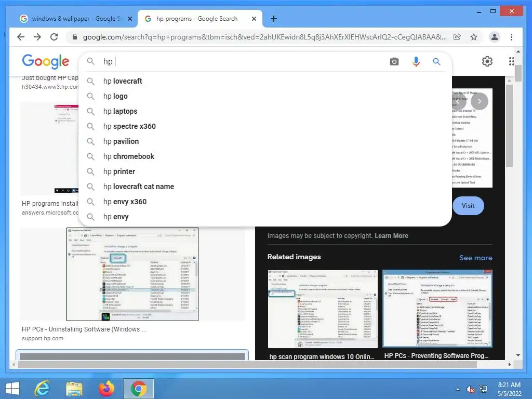The width and height of the screenshot is (532, 399).
Task: Share this page via address bar icon
Action: click(457, 37)
